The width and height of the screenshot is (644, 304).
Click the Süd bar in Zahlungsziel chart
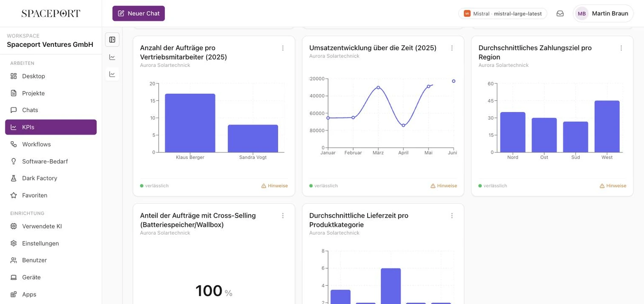coord(575,137)
